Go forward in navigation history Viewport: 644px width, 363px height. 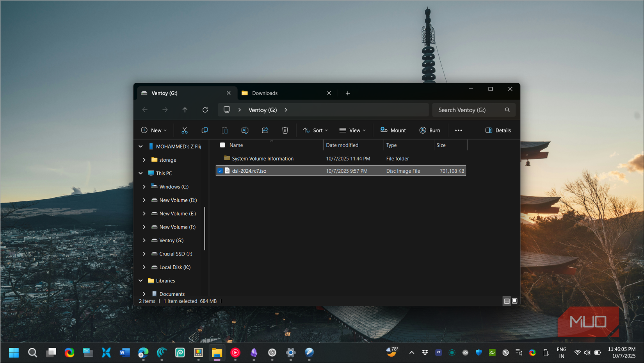click(x=165, y=110)
